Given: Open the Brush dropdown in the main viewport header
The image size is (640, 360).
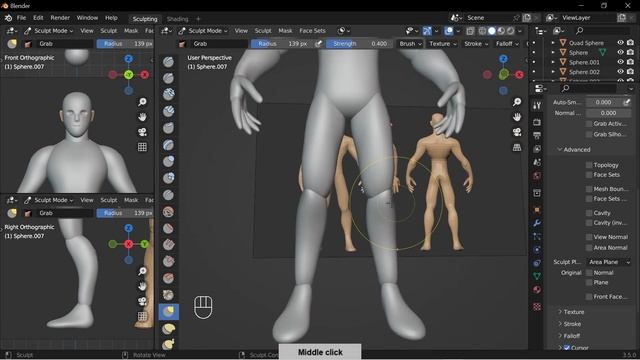Looking at the screenshot, I should [410, 44].
